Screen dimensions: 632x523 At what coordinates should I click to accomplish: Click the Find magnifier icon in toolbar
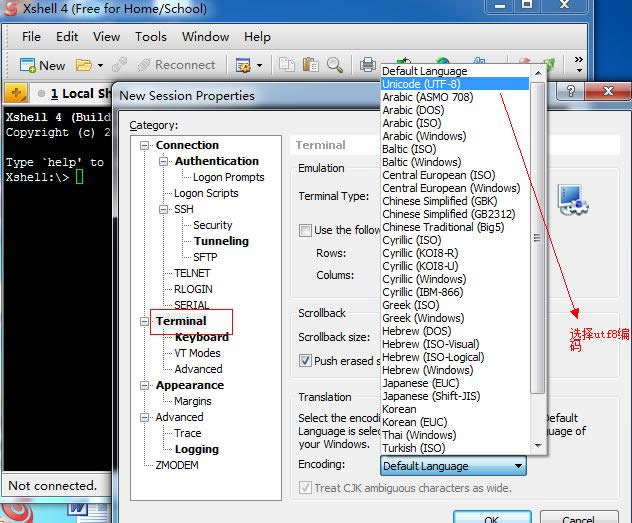tap(334, 65)
